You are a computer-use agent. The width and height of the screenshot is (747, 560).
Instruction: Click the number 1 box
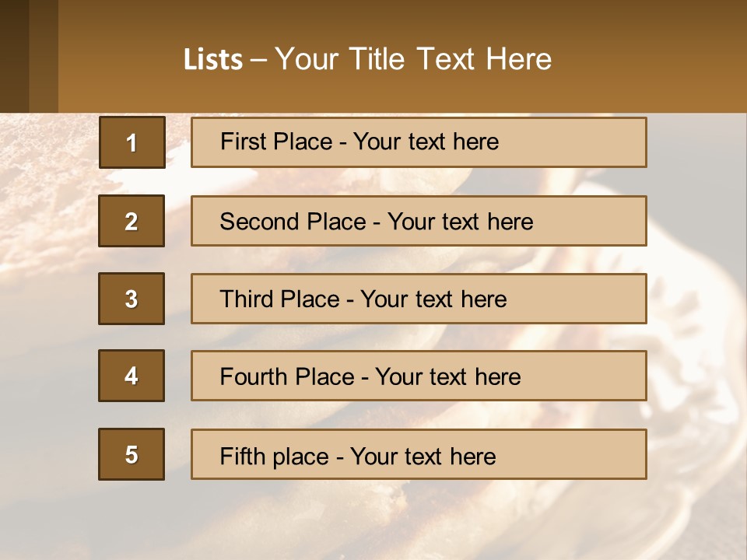pos(132,142)
